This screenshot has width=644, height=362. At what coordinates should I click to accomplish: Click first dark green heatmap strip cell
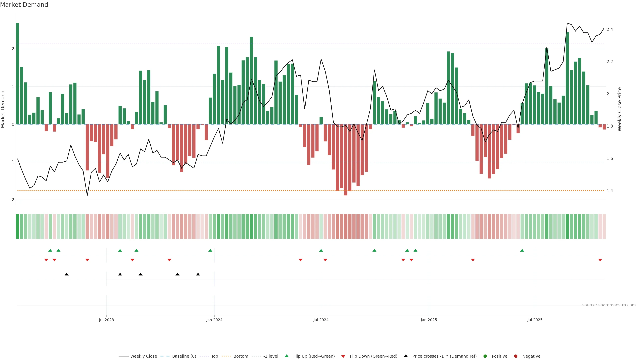pos(17,226)
